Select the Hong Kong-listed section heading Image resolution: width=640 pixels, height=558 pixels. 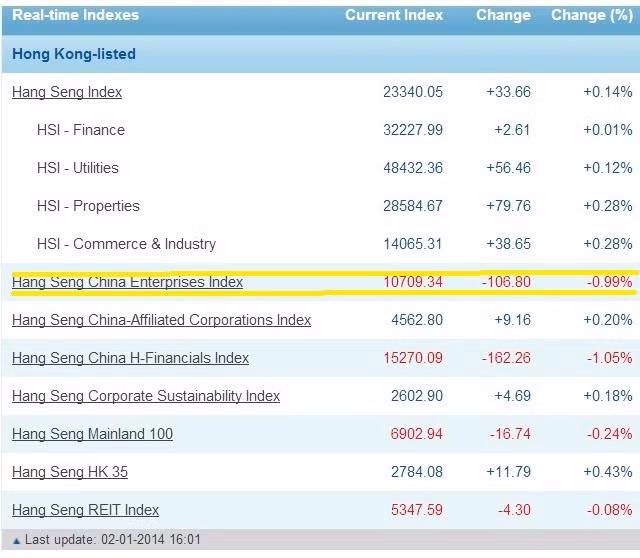(x=74, y=54)
